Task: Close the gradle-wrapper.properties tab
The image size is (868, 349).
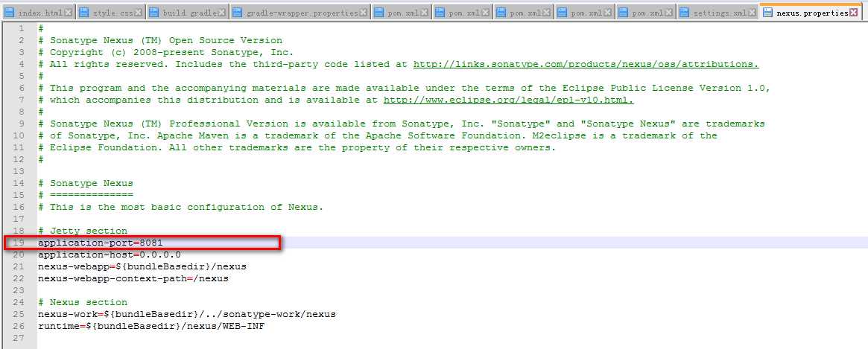Action: [x=363, y=13]
